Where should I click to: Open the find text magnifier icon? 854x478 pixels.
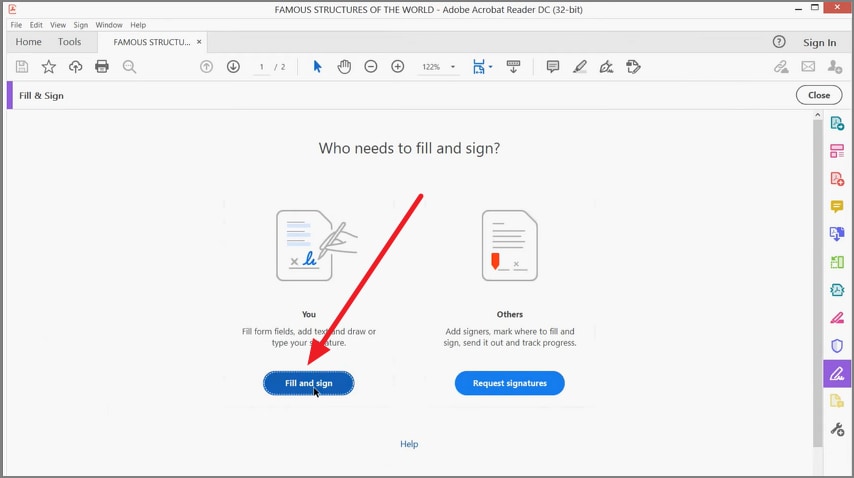[x=129, y=66]
